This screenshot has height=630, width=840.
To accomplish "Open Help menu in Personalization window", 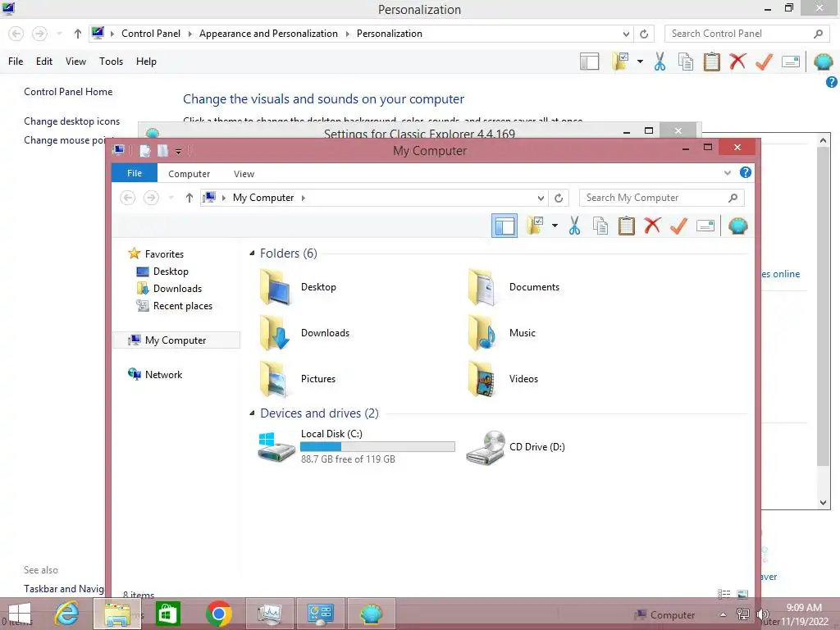I will tap(146, 62).
